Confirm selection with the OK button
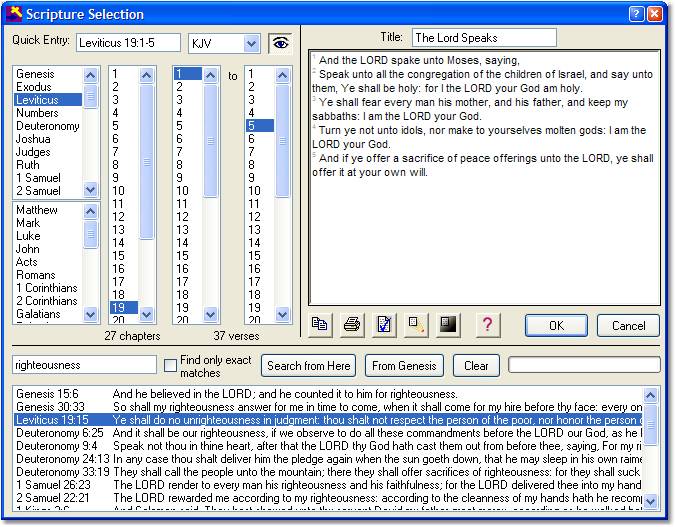This screenshot has width=675, height=527. pos(556,325)
